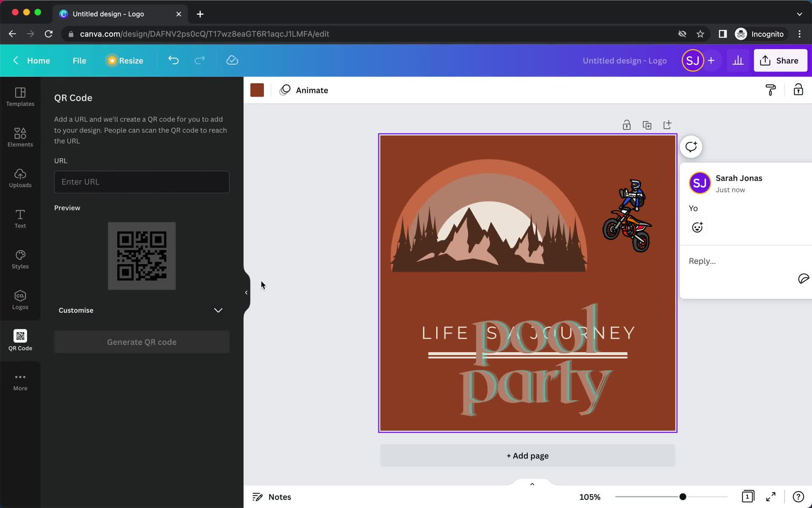Click the Home menu item
The width and height of the screenshot is (812, 508).
click(38, 60)
